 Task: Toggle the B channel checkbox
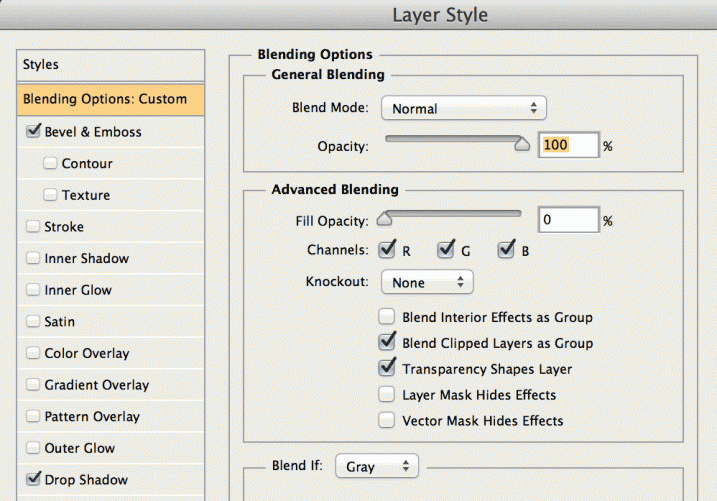506,250
